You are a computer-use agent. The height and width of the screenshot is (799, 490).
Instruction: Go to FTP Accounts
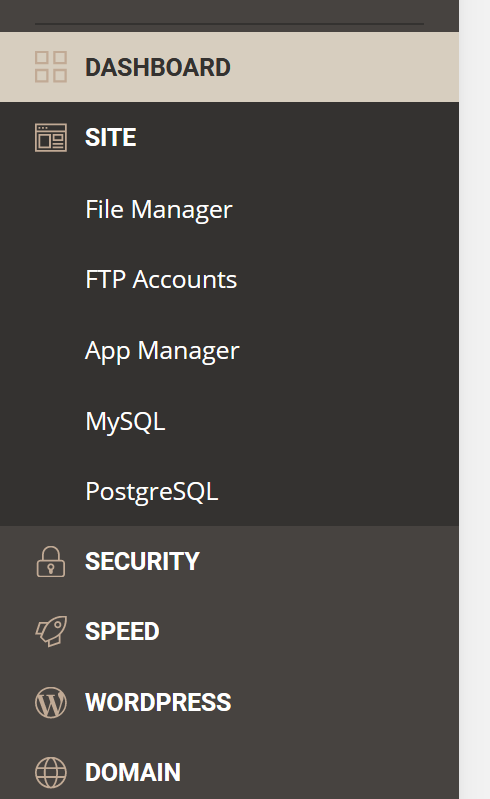pos(161,280)
